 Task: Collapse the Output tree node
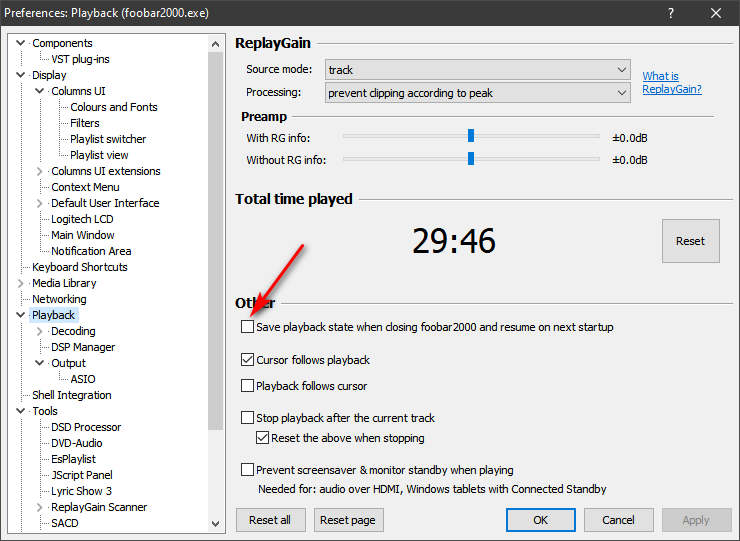pyautogui.click(x=40, y=363)
